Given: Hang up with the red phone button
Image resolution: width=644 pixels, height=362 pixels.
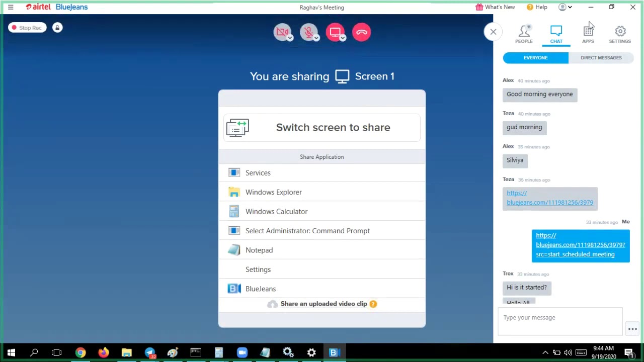Looking at the screenshot, I should [361, 32].
